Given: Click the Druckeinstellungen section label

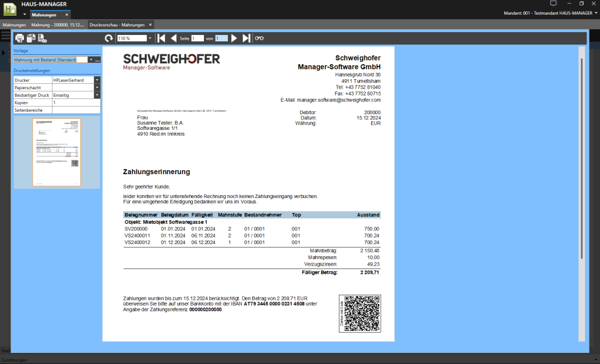Looking at the screenshot, I should 32,71.
